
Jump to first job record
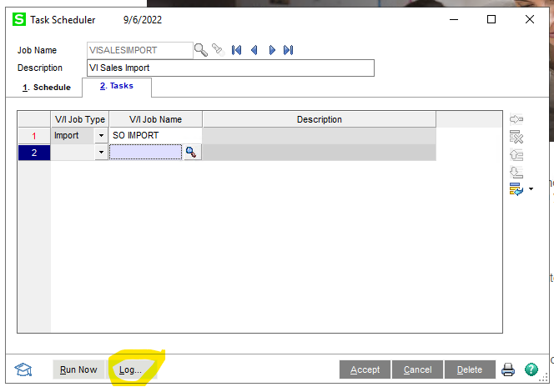click(x=237, y=50)
